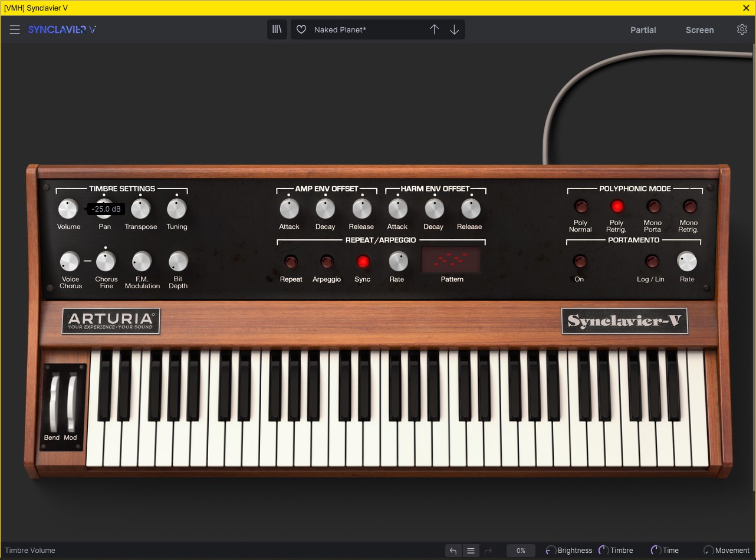The image size is (756, 560).
Task: Click the Amp Env Release knob
Action: (x=361, y=209)
